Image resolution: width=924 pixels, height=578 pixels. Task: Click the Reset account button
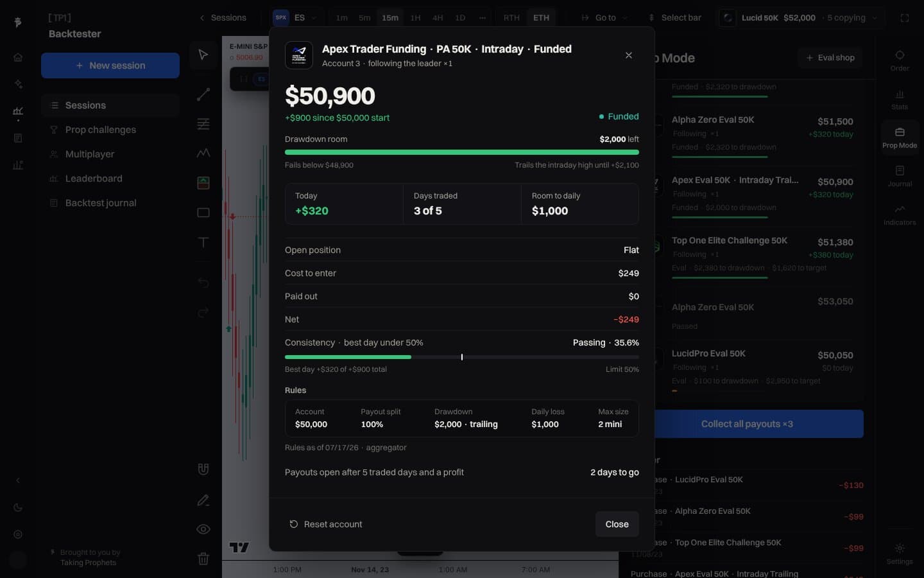point(325,524)
